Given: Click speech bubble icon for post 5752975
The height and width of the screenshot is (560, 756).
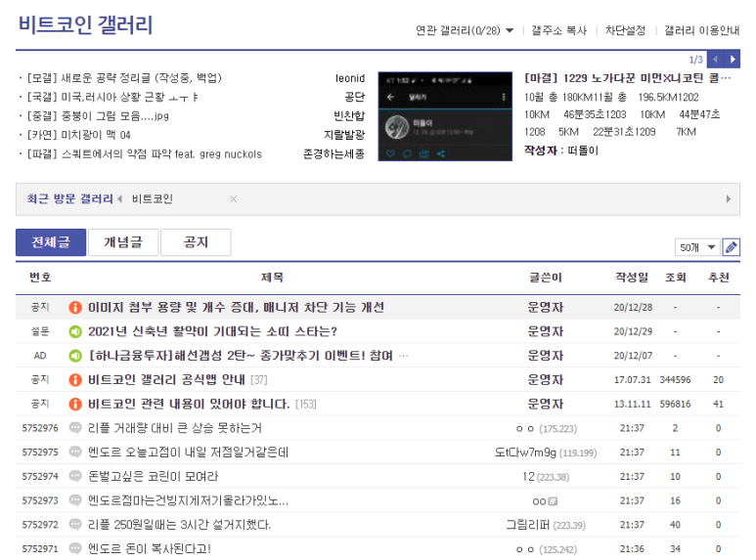Looking at the screenshot, I should [75, 452].
